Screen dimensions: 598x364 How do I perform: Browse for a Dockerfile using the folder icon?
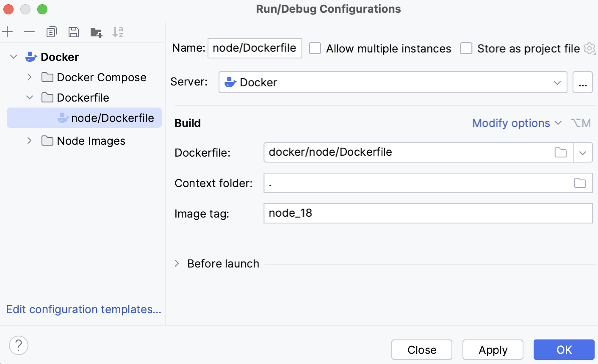coord(560,152)
